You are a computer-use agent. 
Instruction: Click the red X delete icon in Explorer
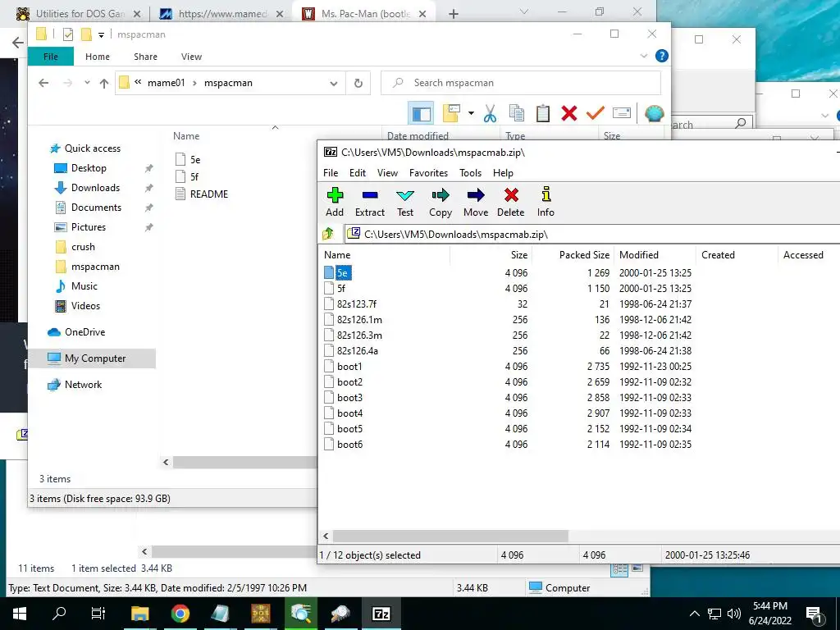tap(569, 113)
